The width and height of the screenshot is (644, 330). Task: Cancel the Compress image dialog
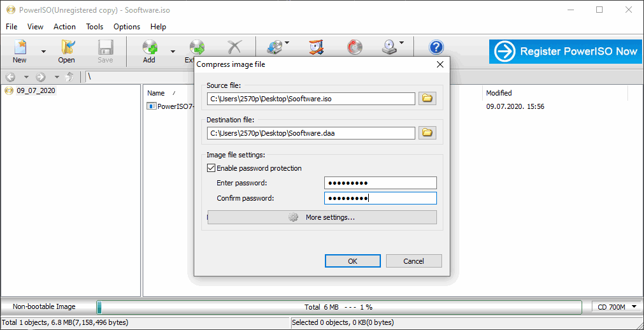point(413,261)
